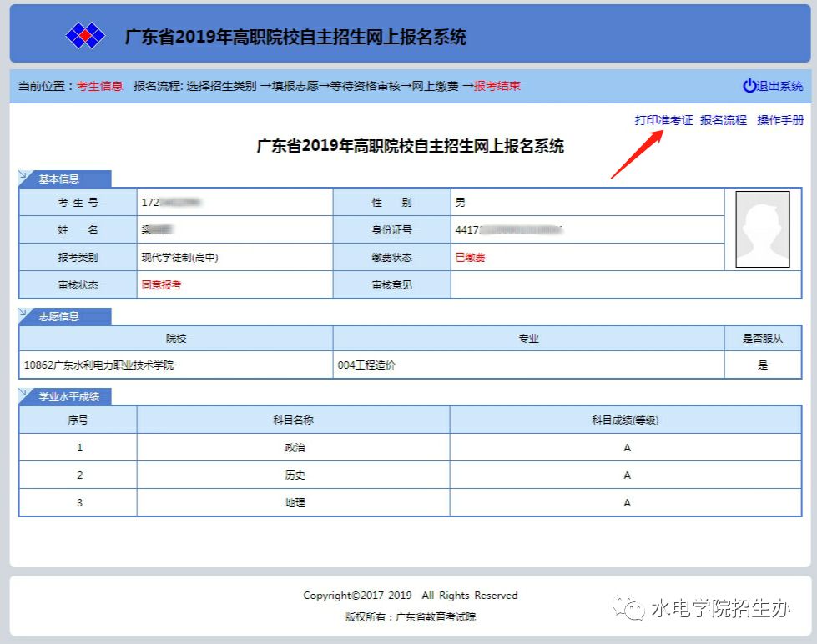Click 退出系统 to log out
Screen dimensions: 817x644
click(x=779, y=86)
